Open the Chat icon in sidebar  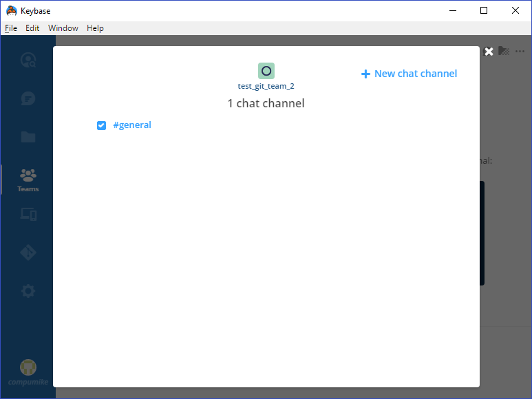pos(28,98)
